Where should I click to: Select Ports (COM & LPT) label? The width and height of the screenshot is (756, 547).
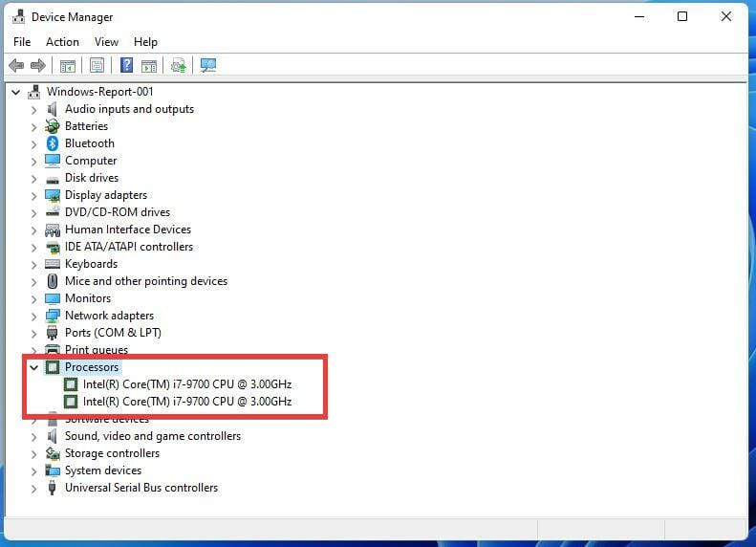pos(113,333)
